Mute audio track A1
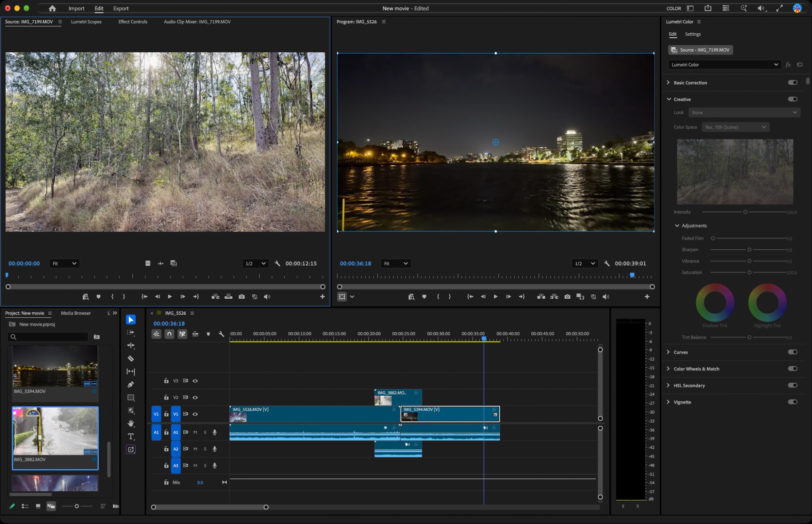The height and width of the screenshot is (524, 812). point(195,432)
